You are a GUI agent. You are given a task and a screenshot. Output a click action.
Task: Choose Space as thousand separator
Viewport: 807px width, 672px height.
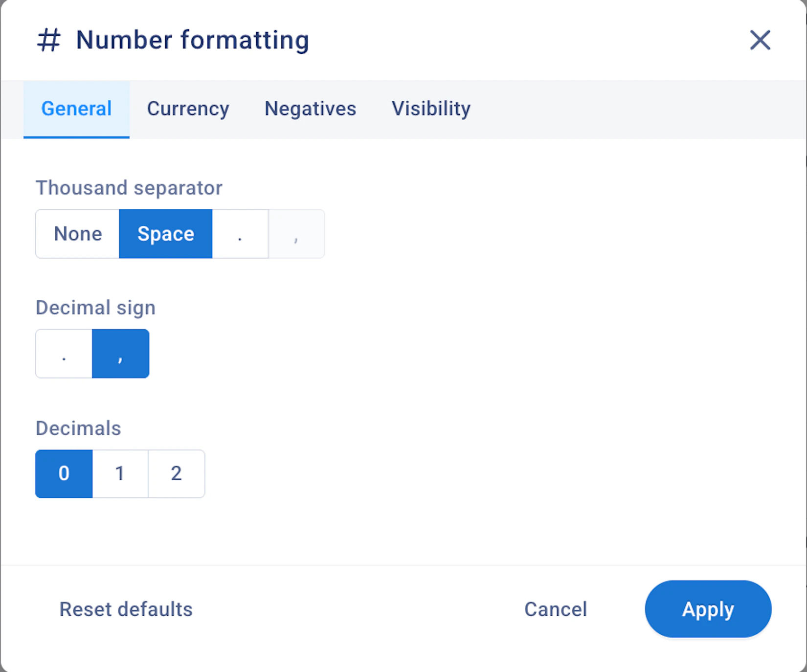(166, 234)
